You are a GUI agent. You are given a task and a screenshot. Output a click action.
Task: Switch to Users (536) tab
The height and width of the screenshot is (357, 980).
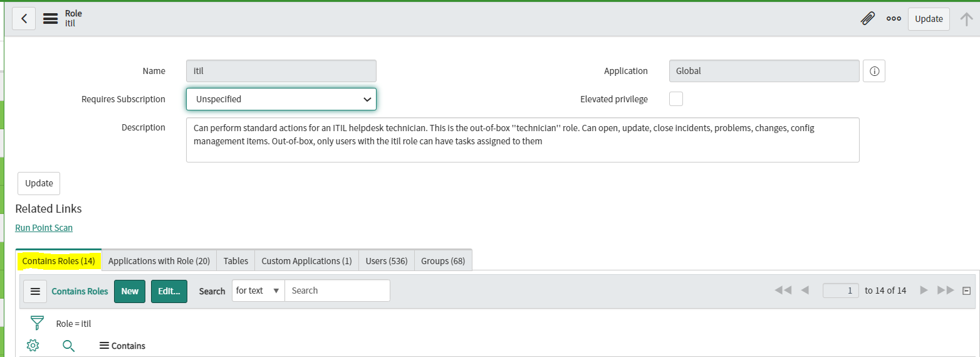387,261
